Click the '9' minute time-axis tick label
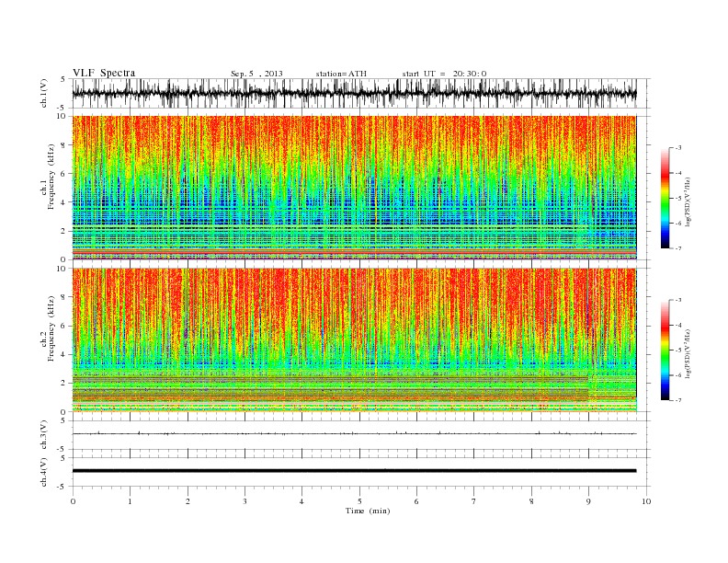The image size is (728, 563). (588, 501)
